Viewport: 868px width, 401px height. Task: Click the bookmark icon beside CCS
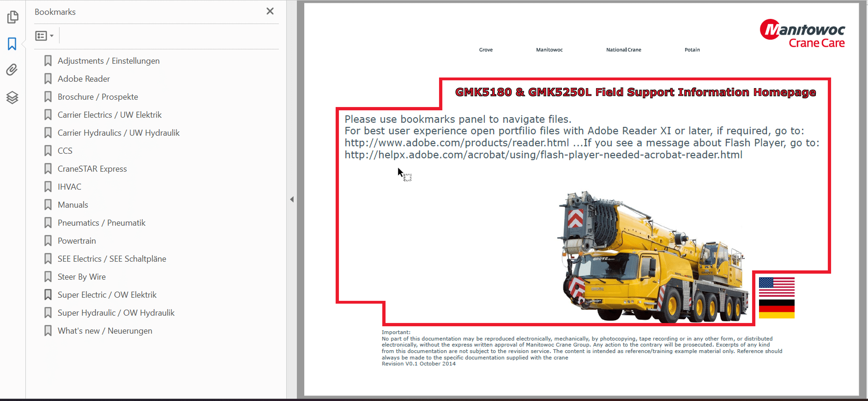(x=48, y=151)
